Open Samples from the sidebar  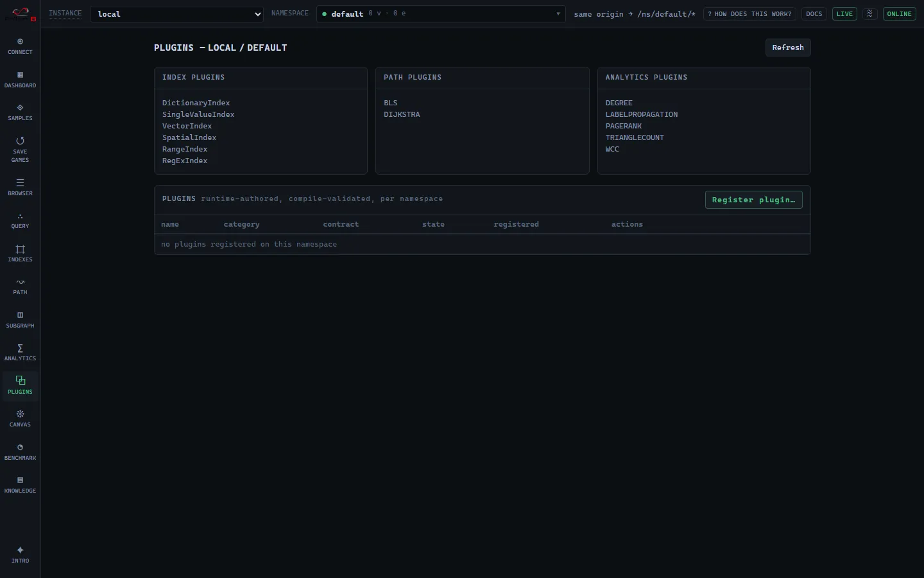click(x=20, y=112)
